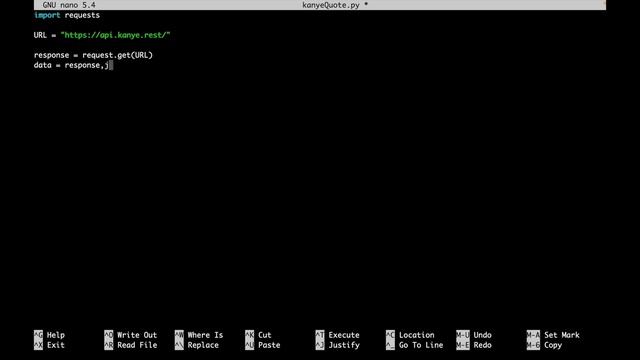Click the Execute shortcut label

(344, 335)
